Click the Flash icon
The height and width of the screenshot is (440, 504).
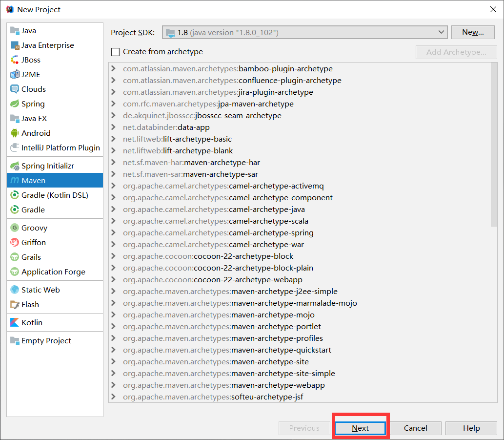tap(15, 304)
